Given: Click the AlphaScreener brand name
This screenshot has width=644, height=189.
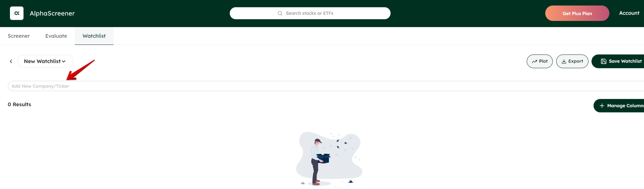Looking at the screenshot, I should (52, 13).
